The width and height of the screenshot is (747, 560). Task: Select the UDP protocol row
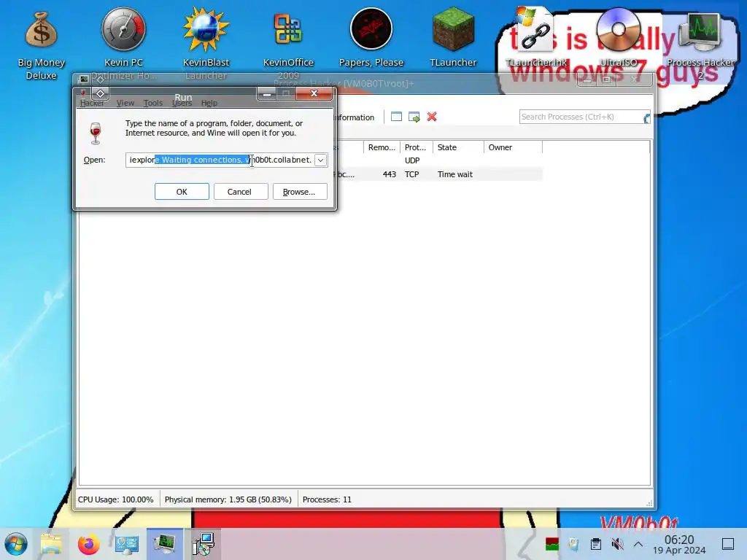pyautogui.click(x=412, y=160)
